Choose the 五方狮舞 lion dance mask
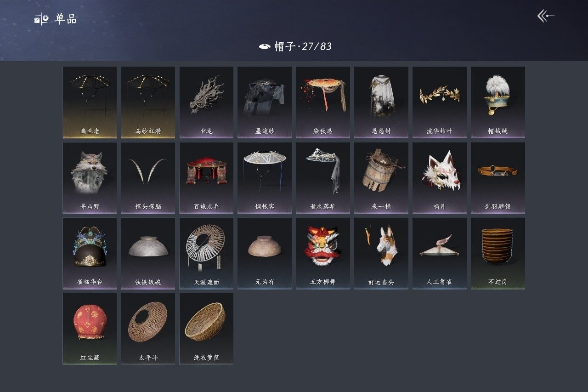This screenshot has width=588, height=392. tap(322, 253)
